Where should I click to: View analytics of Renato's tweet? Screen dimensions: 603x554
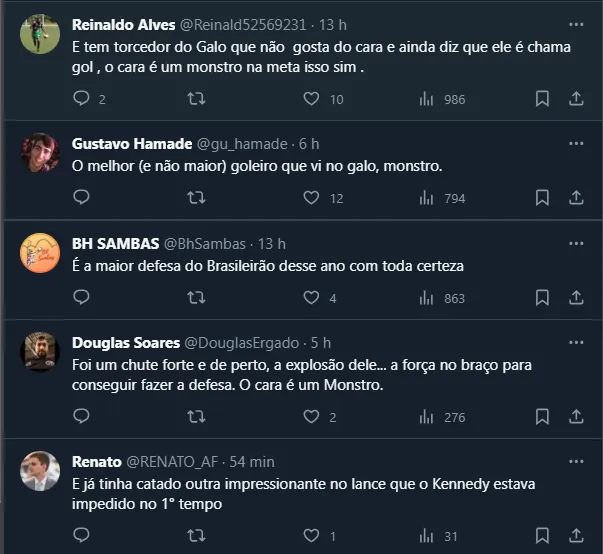point(427,536)
